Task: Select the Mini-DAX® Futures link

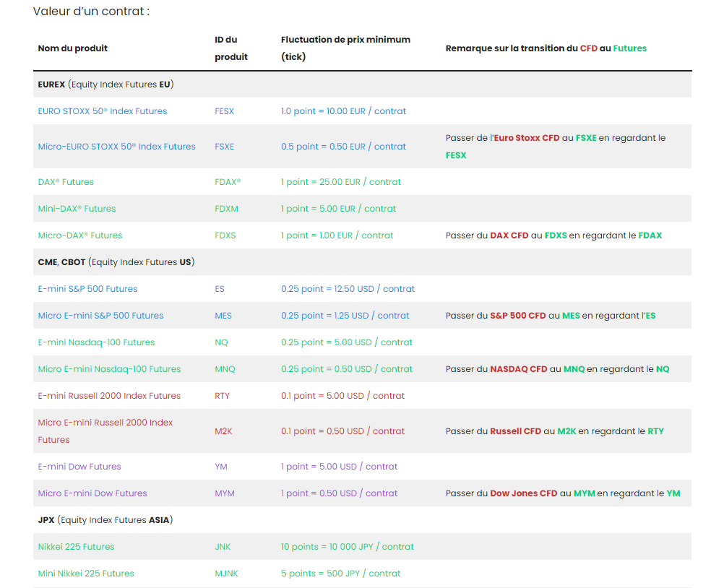Action: click(77, 209)
